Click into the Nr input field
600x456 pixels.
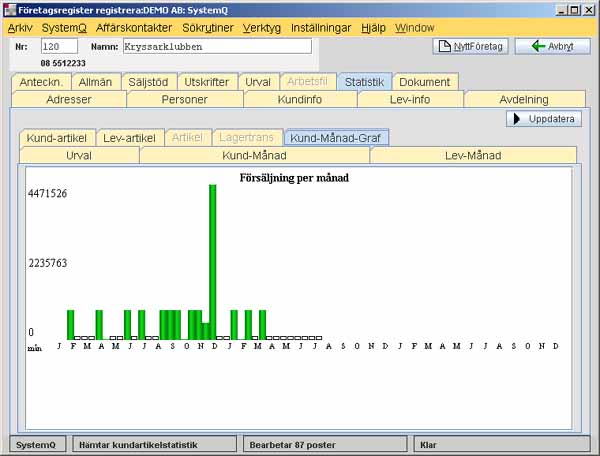59,47
